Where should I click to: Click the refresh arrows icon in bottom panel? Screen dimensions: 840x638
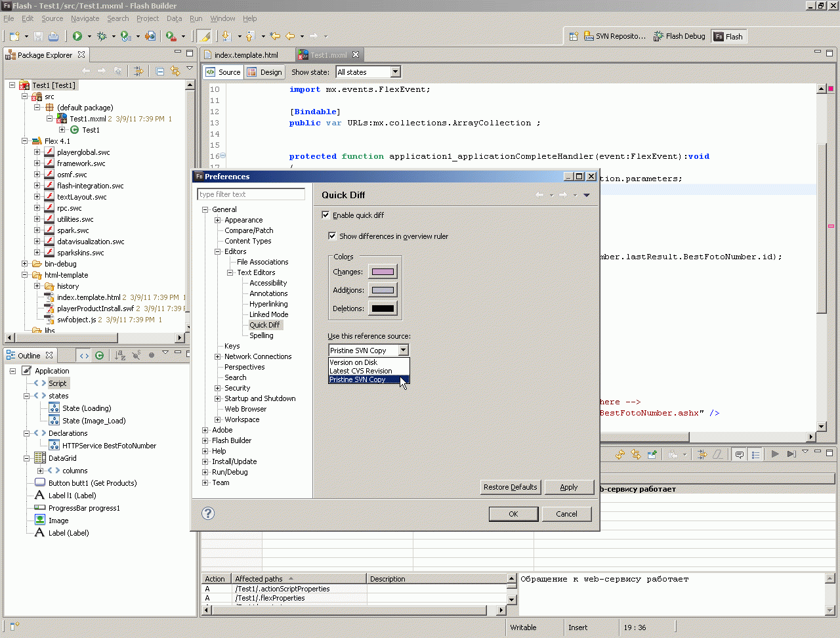tap(620, 454)
